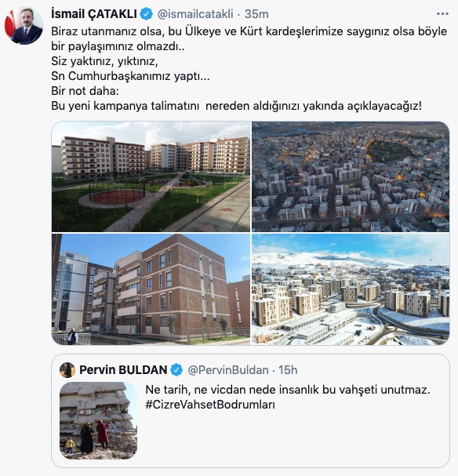View brick apartment building photo

pos(151,289)
